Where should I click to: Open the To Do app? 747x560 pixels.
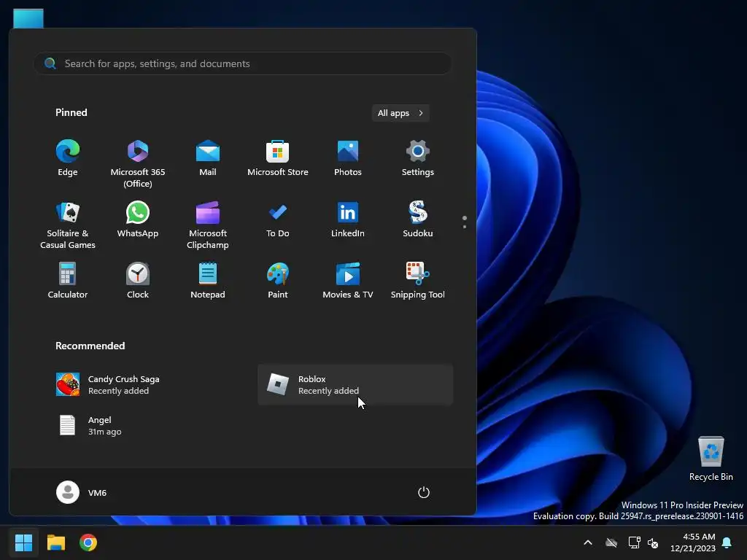tap(278, 220)
